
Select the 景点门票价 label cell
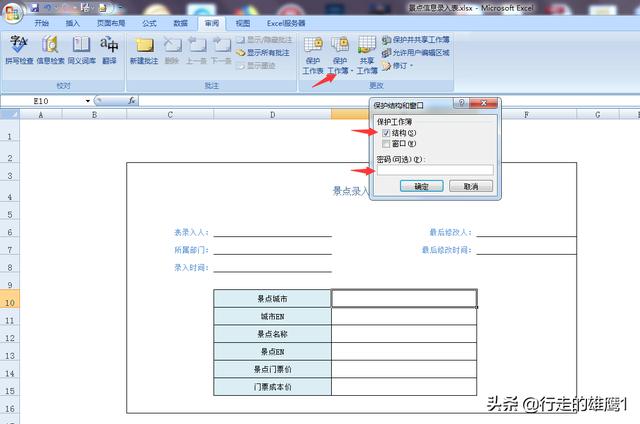[272, 369]
